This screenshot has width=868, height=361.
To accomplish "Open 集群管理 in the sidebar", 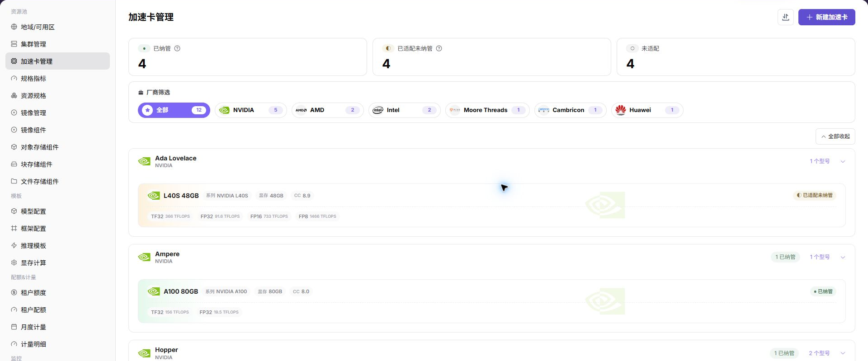I will (57, 44).
